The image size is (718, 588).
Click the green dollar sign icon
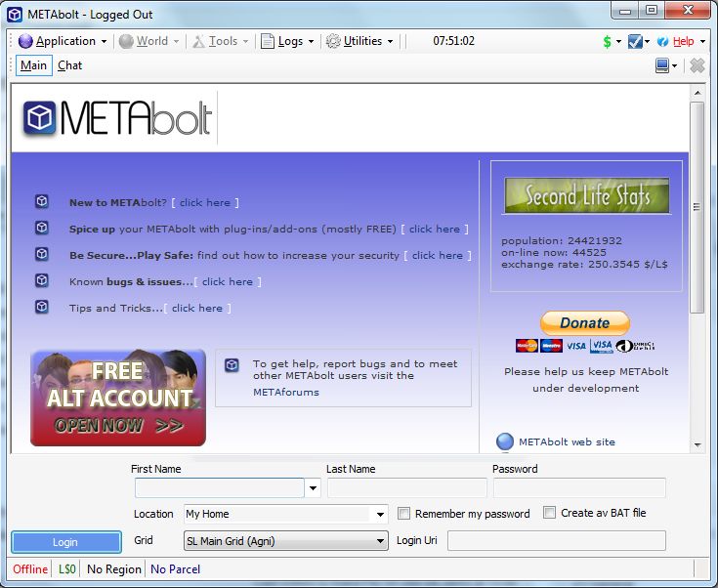[x=607, y=41]
